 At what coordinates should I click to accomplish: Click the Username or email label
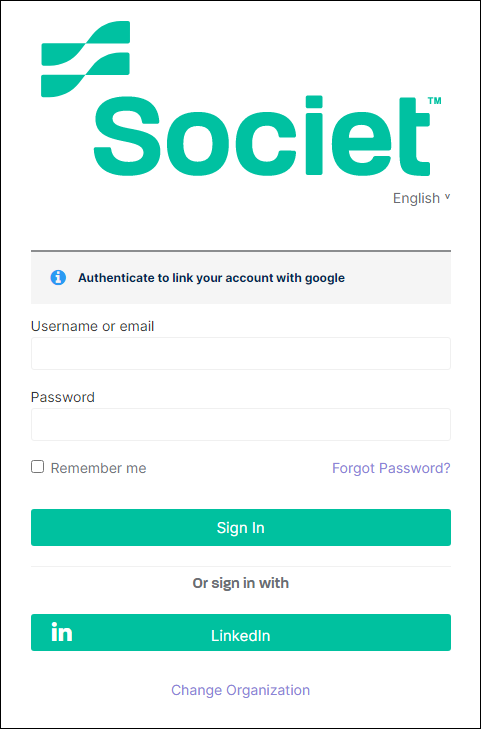click(x=92, y=326)
